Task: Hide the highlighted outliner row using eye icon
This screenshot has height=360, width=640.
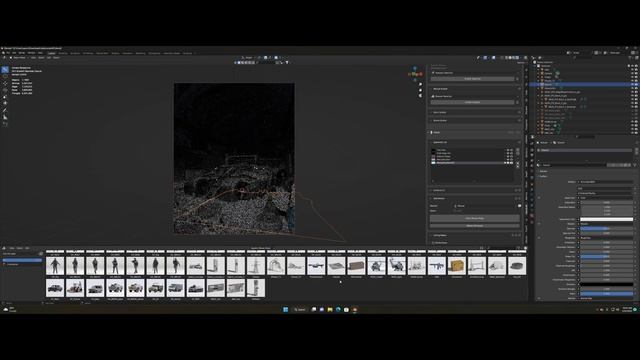Action: tap(632, 84)
